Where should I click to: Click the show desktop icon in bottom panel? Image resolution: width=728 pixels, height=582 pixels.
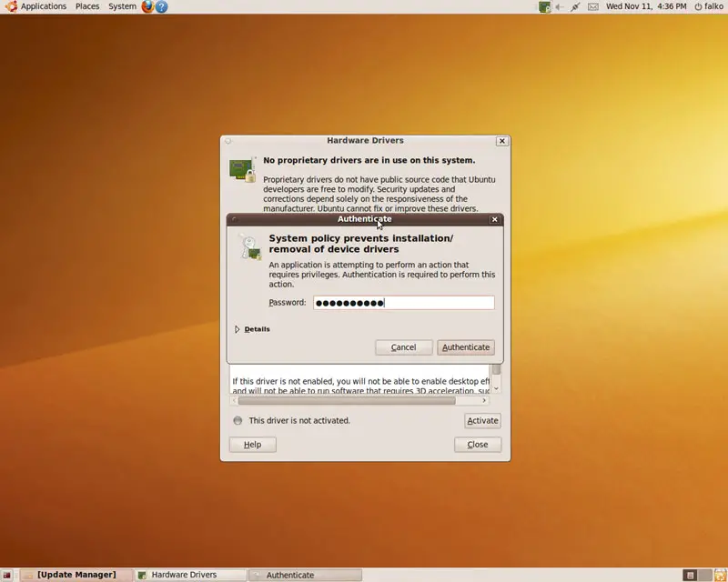[7, 576]
